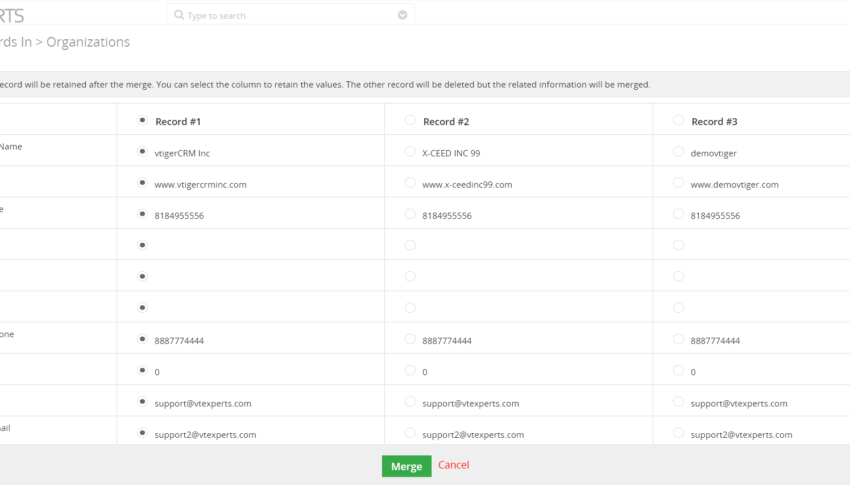Select Record #2 as primary record
This screenshot has width=850, height=485.
click(x=410, y=120)
